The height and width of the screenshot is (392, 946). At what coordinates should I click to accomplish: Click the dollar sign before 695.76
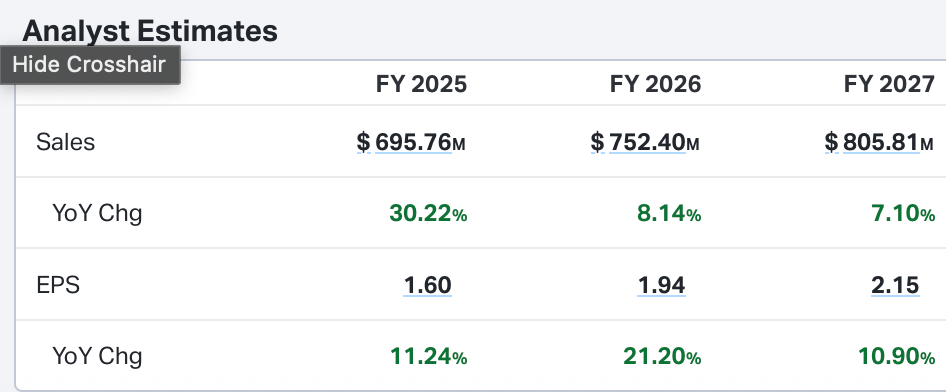click(363, 142)
